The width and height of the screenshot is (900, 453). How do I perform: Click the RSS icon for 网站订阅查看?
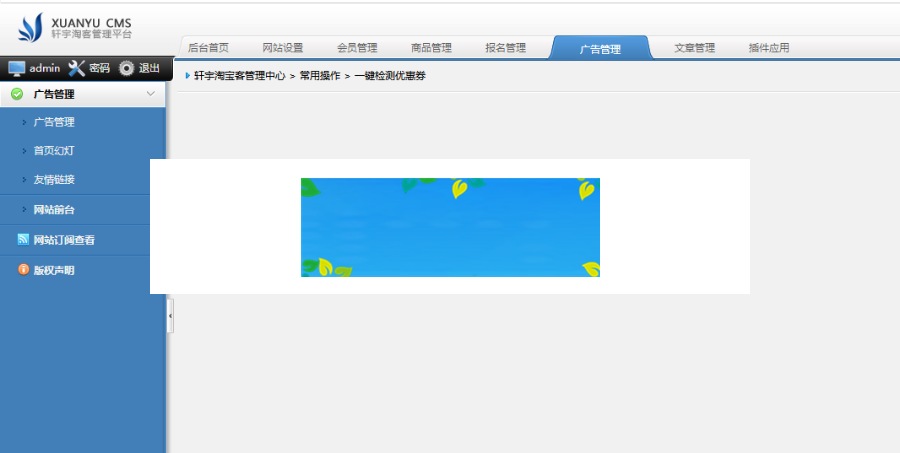(x=23, y=240)
